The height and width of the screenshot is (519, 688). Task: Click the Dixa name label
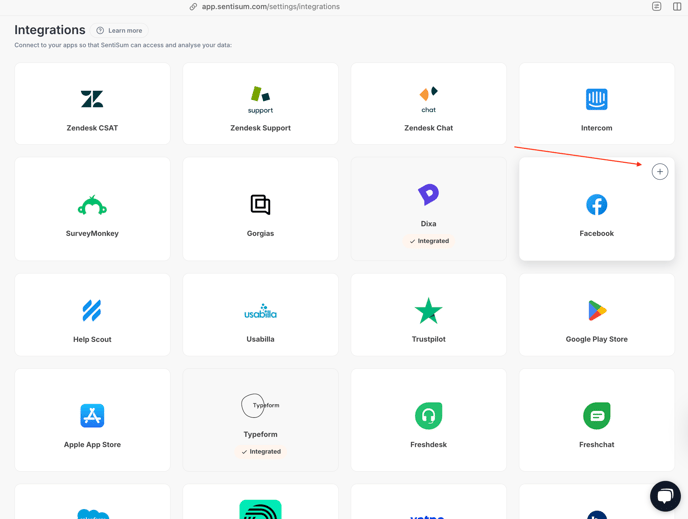coord(429,223)
